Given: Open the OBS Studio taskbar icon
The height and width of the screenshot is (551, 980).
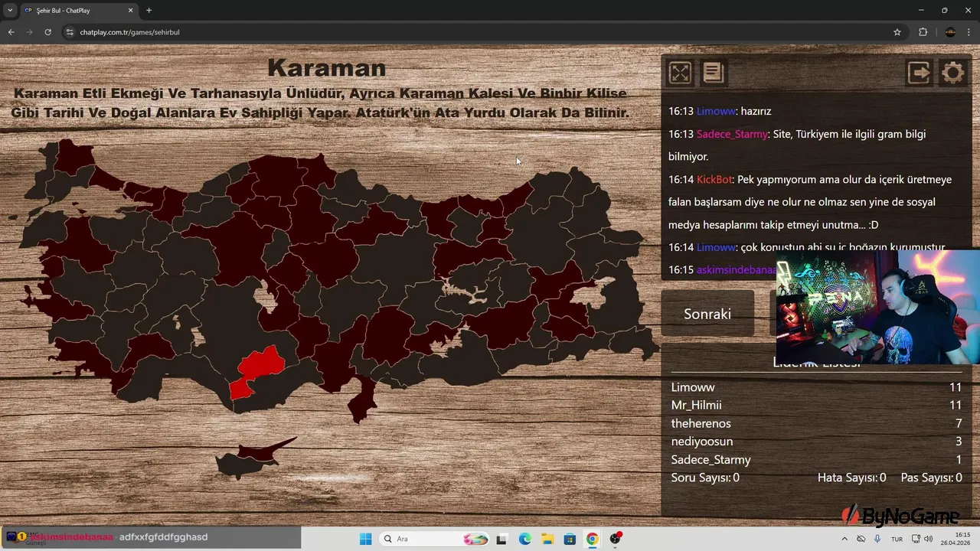Looking at the screenshot, I should click(615, 539).
